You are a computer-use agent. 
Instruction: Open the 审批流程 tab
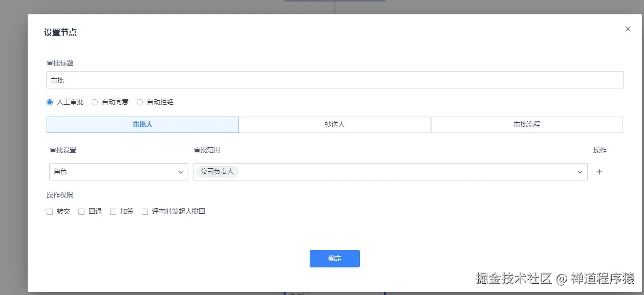point(527,124)
